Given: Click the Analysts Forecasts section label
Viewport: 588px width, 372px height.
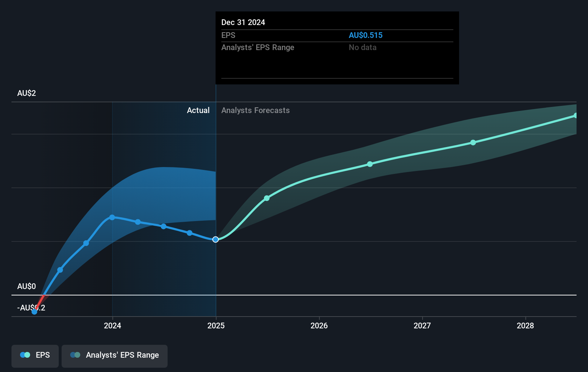Looking at the screenshot, I should tap(255, 110).
